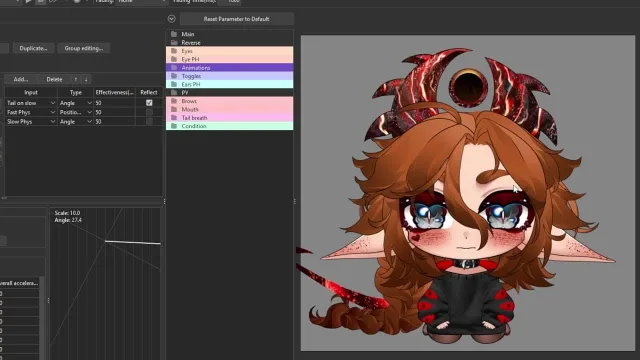Click the overall accelera... column header
640x360 pixels.
coord(19,283)
